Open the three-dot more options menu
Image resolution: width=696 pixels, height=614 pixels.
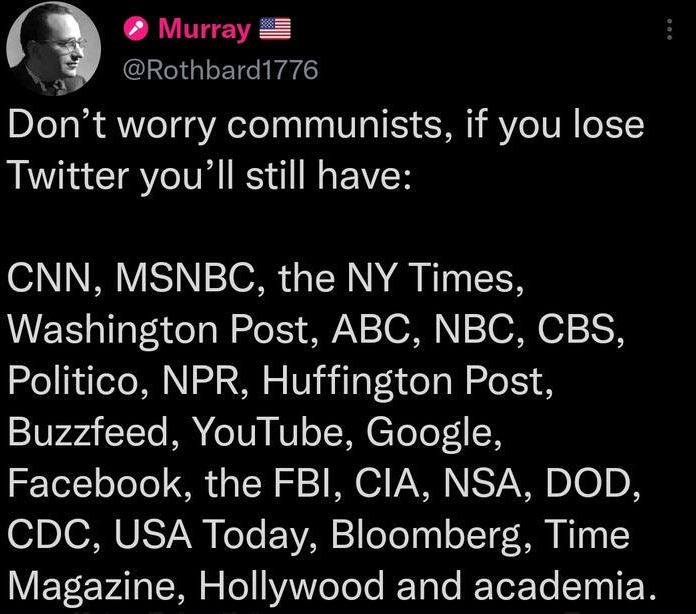[669, 29]
